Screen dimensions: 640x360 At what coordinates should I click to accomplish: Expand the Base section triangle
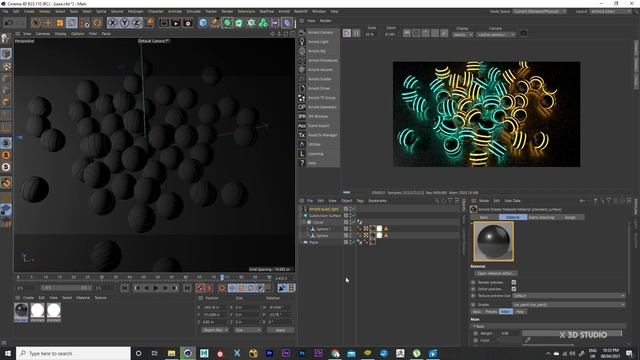pyautogui.click(x=474, y=327)
